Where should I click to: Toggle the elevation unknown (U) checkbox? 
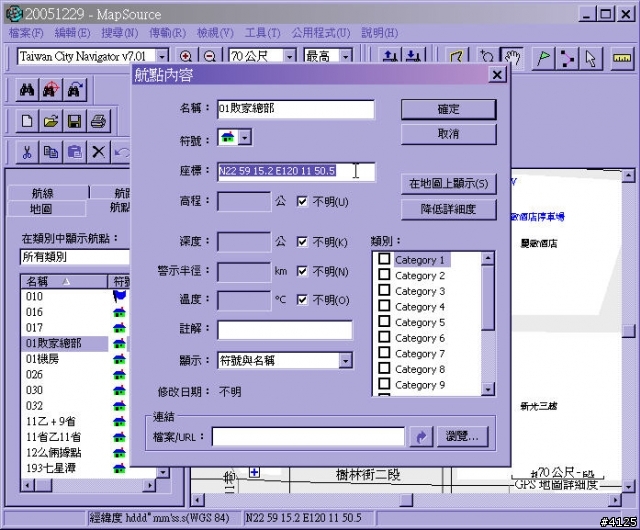(x=302, y=201)
